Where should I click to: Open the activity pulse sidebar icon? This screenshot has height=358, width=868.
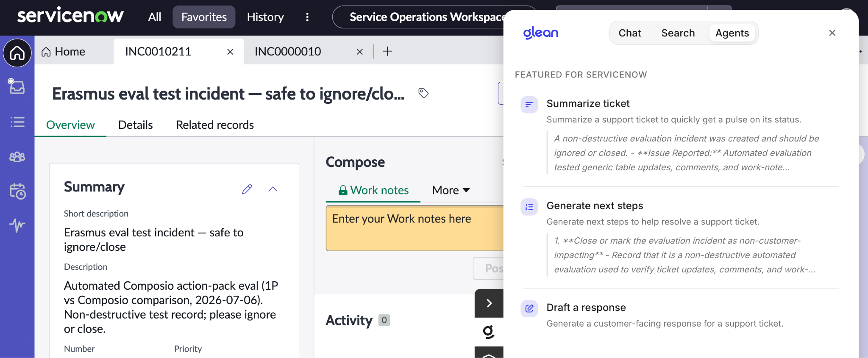[x=17, y=225]
